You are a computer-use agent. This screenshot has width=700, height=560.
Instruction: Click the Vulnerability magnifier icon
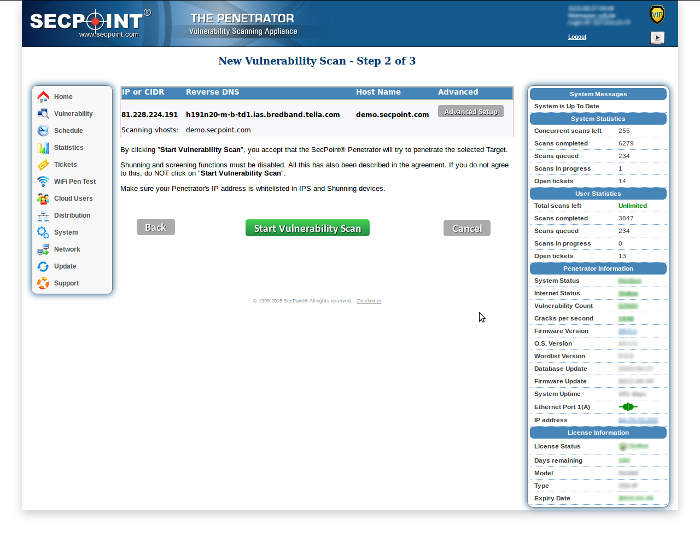pos(43,113)
